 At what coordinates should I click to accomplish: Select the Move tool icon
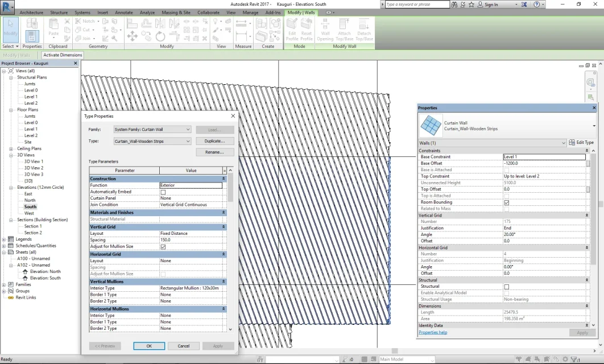pyautogui.click(x=132, y=36)
